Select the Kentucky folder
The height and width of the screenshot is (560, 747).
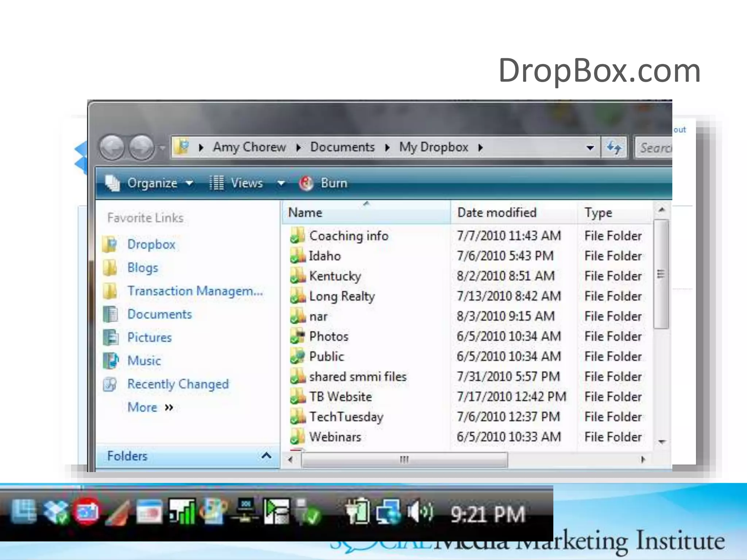coord(335,276)
